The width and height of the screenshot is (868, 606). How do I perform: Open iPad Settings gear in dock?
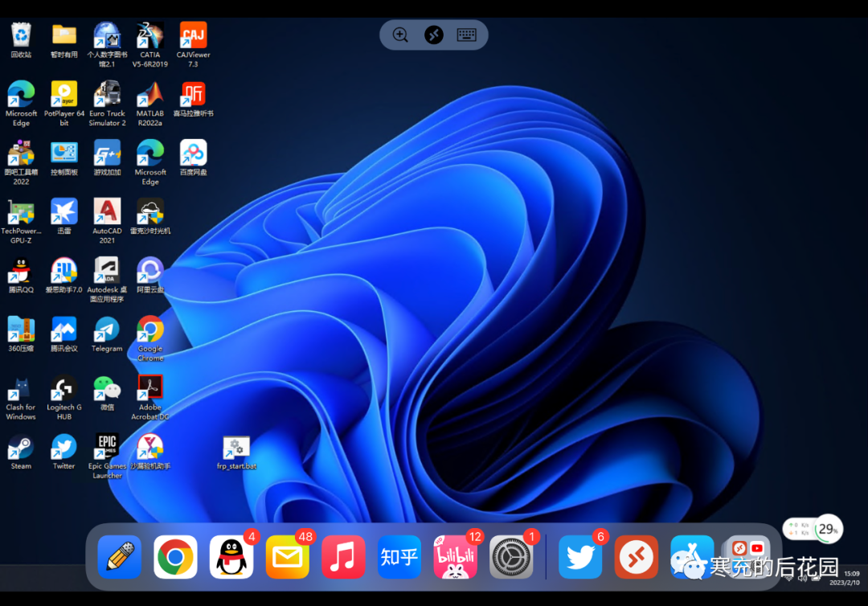pyautogui.click(x=511, y=557)
